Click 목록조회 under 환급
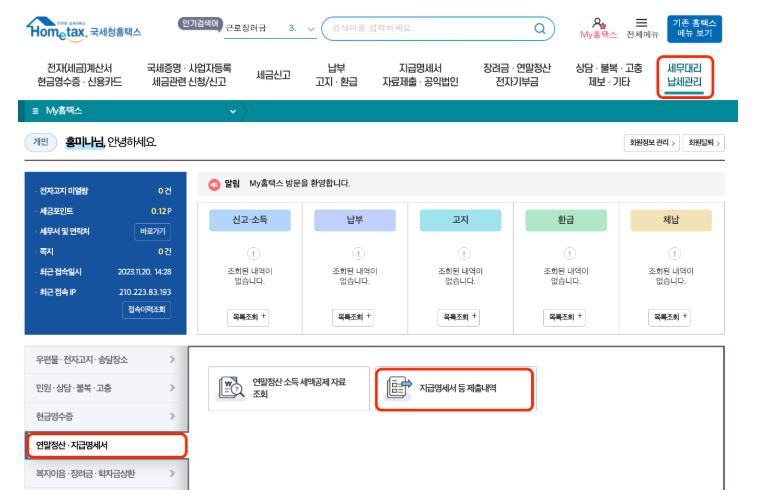This screenshot has width=760, height=497. [x=564, y=317]
